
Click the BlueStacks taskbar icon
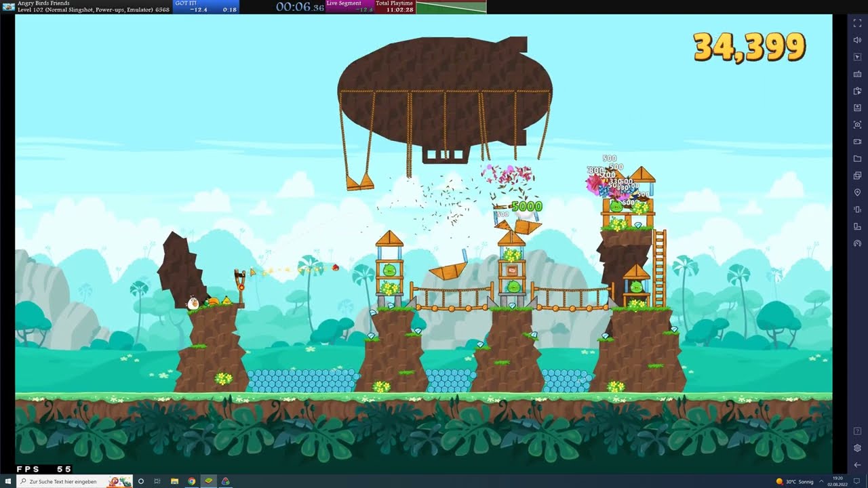pos(209,481)
